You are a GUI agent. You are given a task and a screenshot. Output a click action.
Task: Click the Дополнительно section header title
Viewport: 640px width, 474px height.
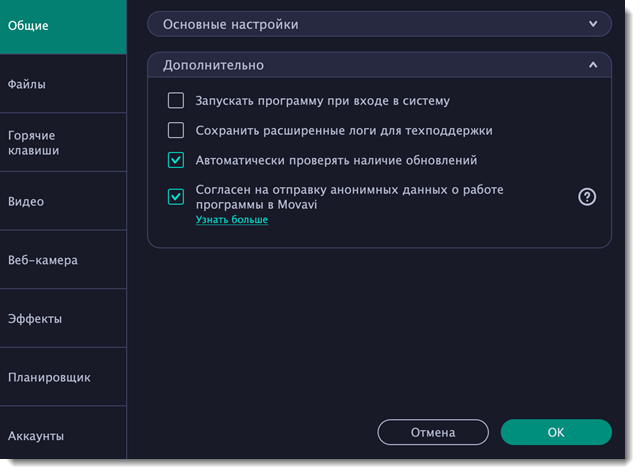click(213, 65)
